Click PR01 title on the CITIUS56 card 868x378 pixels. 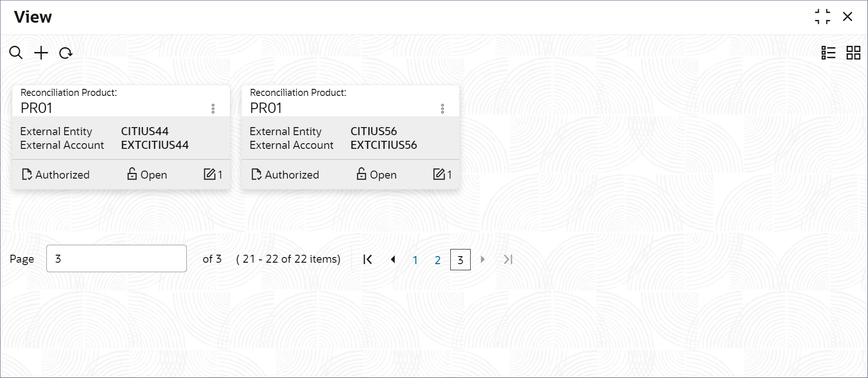[x=266, y=108]
